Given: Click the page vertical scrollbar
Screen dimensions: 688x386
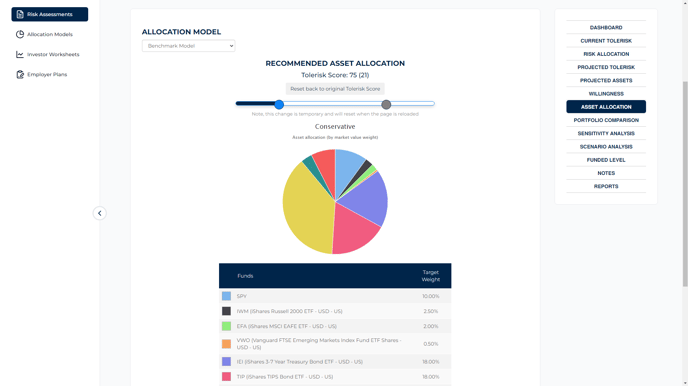Looking at the screenshot, I should coord(685,184).
